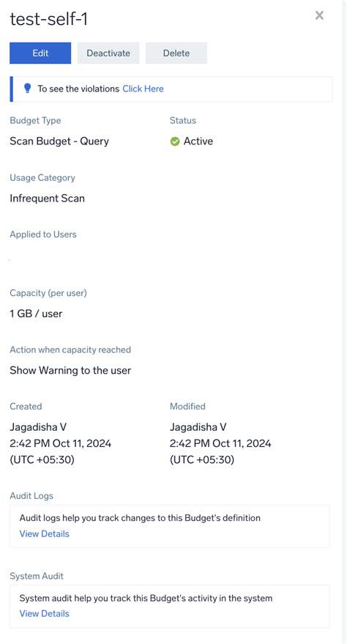Open the violations Click Here link

point(143,89)
